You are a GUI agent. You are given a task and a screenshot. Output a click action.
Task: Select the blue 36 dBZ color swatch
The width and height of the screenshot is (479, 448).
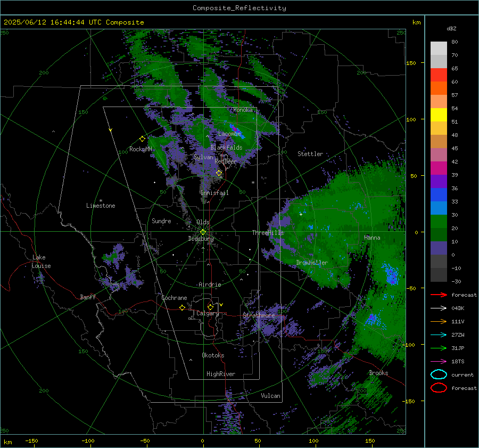click(439, 194)
